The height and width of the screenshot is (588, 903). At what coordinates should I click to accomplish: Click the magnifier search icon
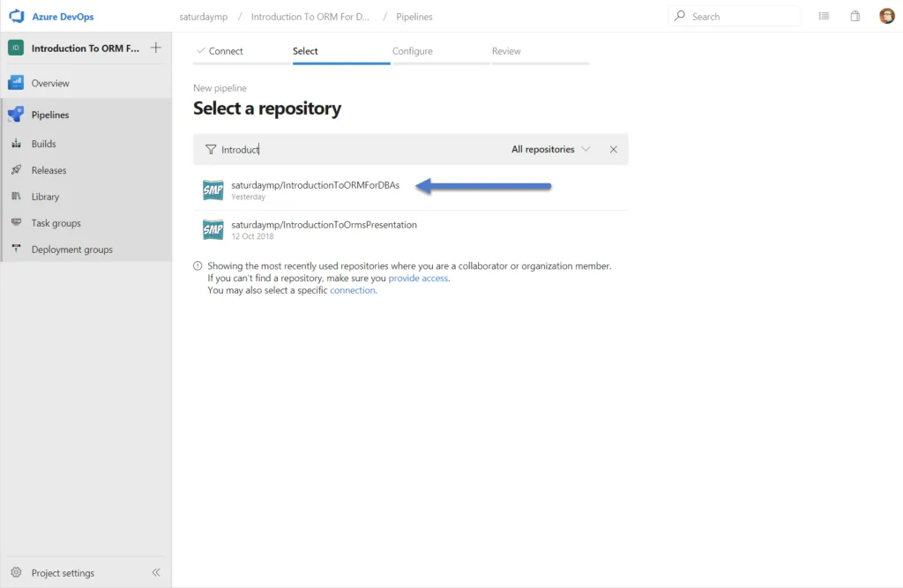[680, 16]
